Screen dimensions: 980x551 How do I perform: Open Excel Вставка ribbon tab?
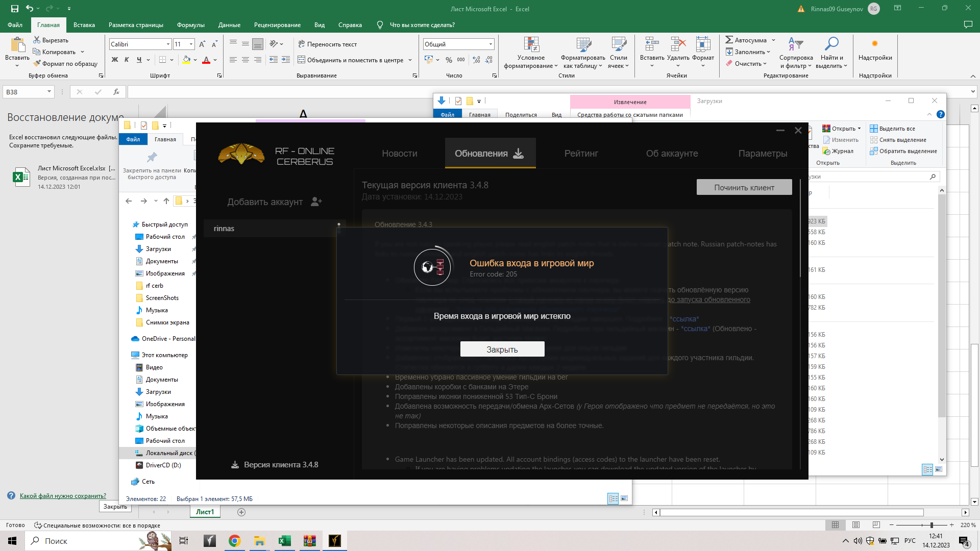point(84,24)
